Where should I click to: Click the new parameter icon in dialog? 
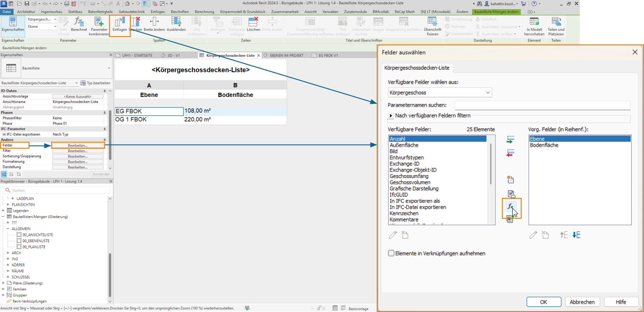click(x=510, y=179)
